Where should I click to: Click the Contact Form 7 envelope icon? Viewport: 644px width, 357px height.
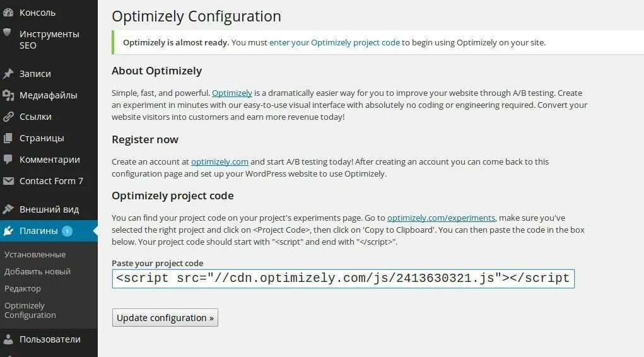(x=8, y=181)
